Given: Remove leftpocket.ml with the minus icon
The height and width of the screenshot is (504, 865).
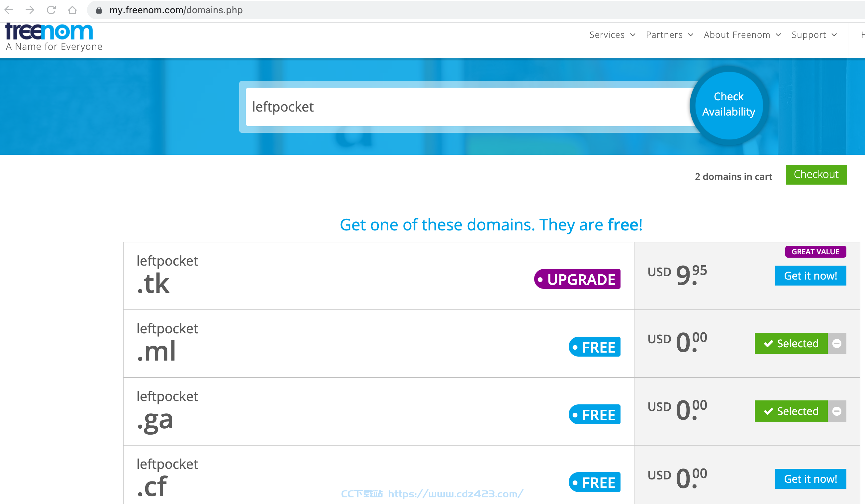Looking at the screenshot, I should pyautogui.click(x=837, y=343).
